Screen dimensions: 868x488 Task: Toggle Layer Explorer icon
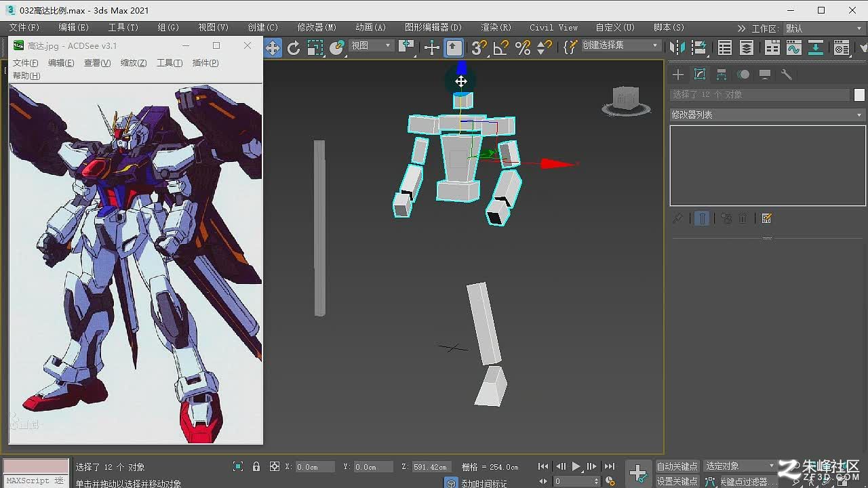point(747,47)
